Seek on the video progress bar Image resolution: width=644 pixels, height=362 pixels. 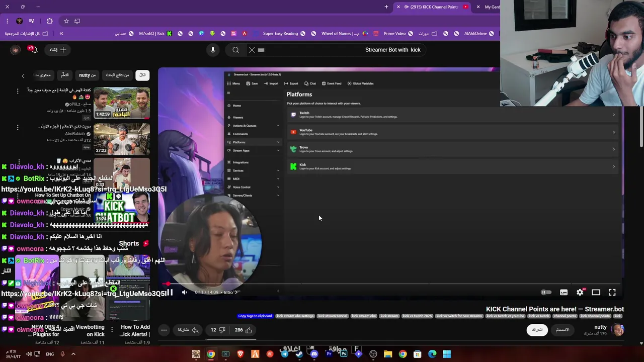coord(390,284)
